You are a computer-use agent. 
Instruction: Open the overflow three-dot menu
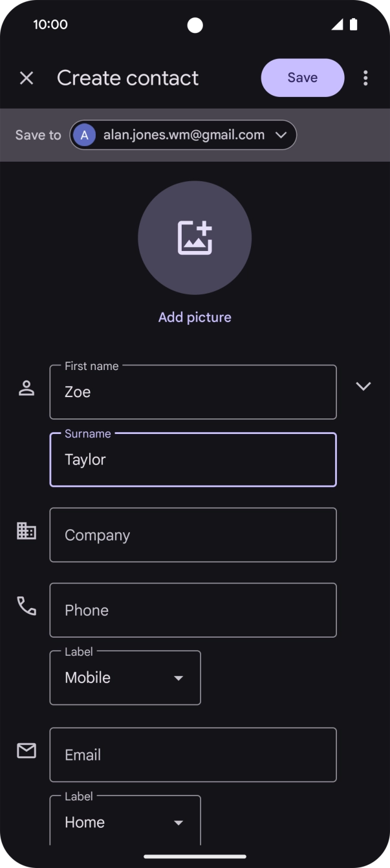tap(365, 78)
